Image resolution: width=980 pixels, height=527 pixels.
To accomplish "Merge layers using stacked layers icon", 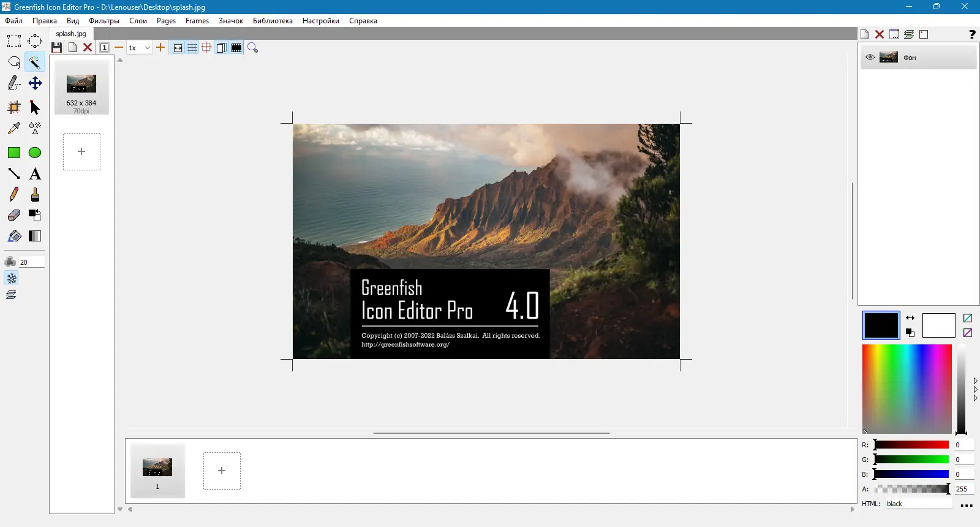I will [x=909, y=34].
